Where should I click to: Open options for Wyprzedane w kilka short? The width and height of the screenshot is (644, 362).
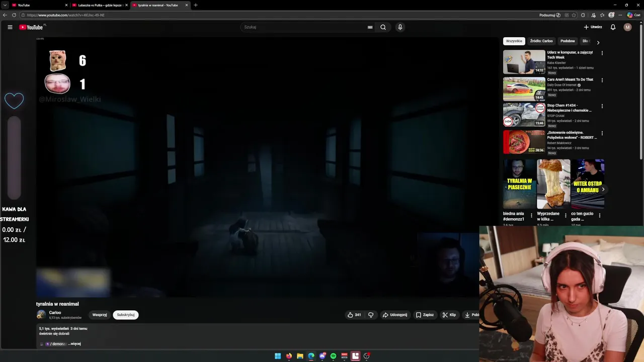coord(566,216)
